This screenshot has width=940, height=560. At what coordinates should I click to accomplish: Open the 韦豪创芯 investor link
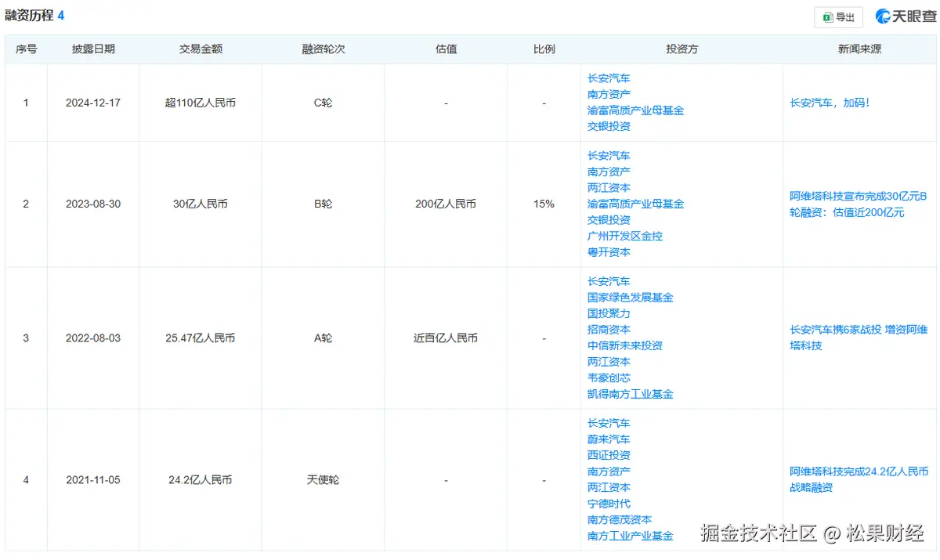609,378
